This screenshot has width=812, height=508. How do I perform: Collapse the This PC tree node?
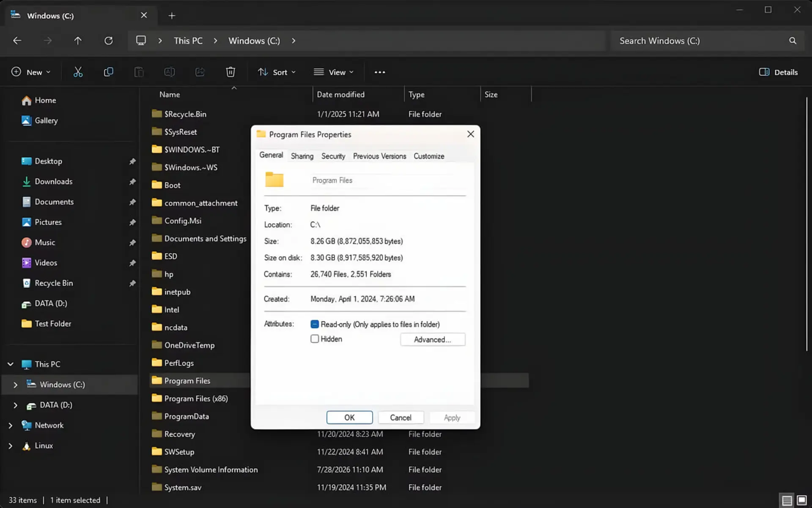(11, 364)
